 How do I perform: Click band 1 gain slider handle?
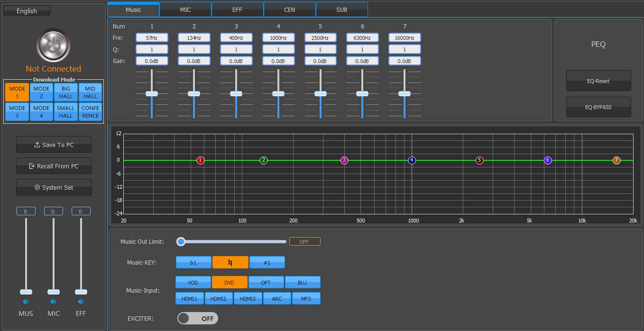coord(152,93)
